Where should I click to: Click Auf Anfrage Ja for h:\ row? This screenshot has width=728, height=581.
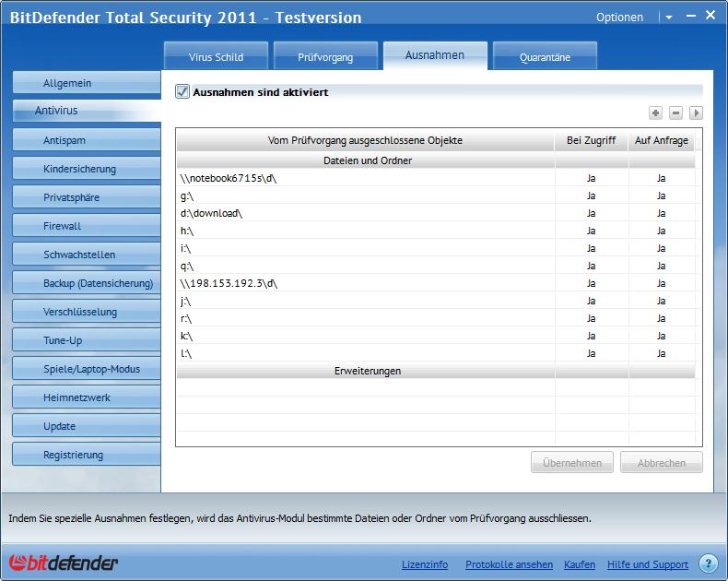pyautogui.click(x=661, y=231)
